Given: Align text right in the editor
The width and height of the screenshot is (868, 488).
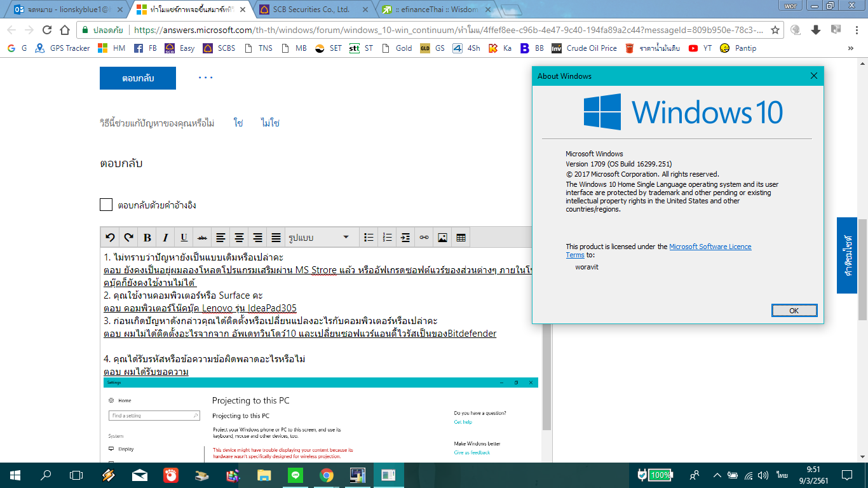Looking at the screenshot, I should pyautogui.click(x=257, y=238).
